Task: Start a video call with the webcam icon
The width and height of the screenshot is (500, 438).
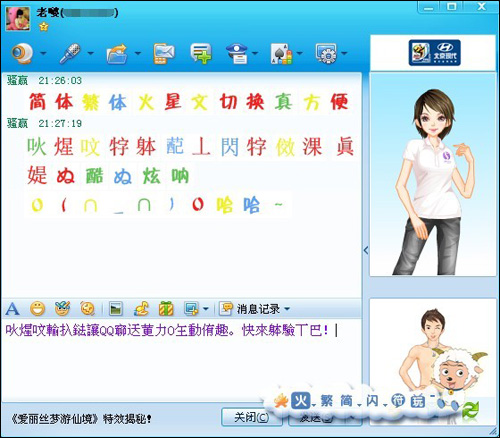Action: (x=22, y=53)
